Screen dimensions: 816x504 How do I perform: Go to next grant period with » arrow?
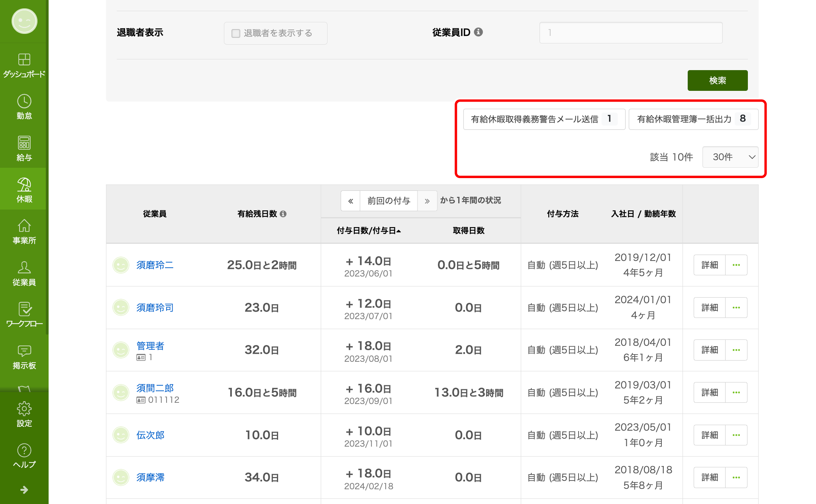427,201
